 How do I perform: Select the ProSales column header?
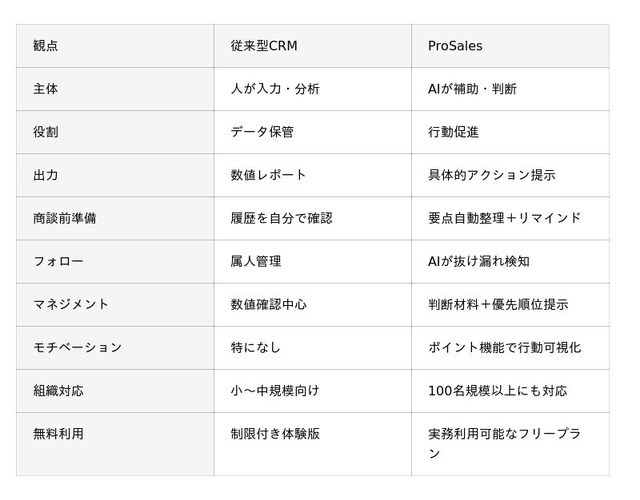click(456, 46)
